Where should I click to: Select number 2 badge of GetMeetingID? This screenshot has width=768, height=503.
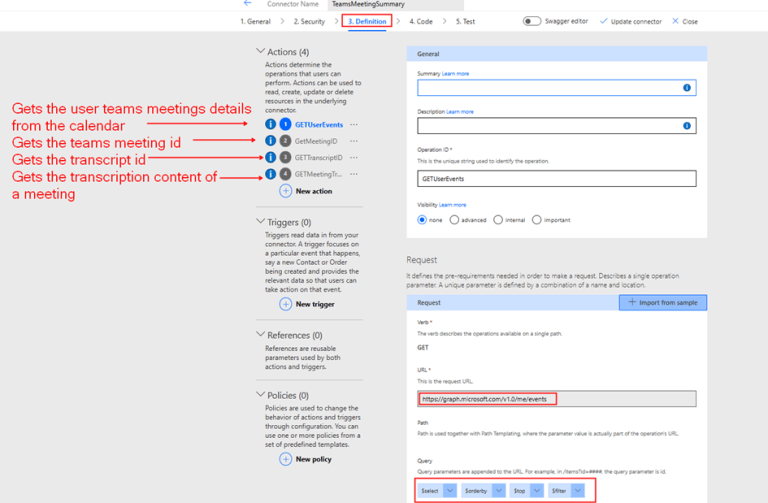(x=286, y=141)
